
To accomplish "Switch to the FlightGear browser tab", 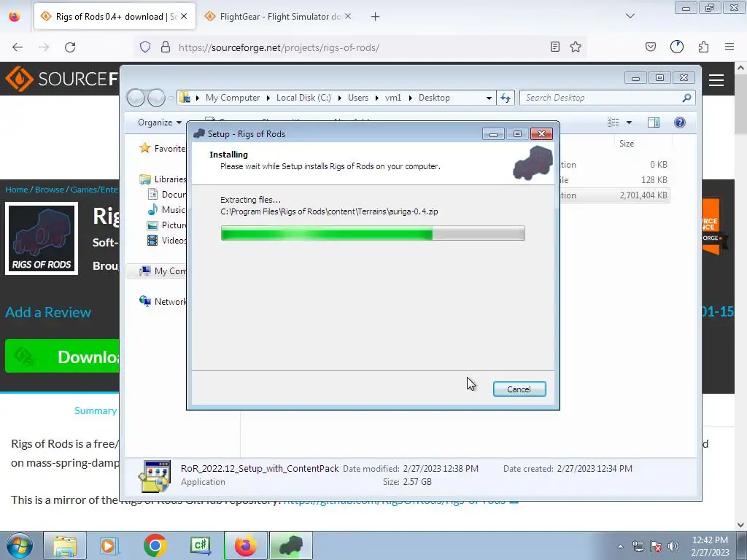I will pyautogui.click(x=279, y=17).
